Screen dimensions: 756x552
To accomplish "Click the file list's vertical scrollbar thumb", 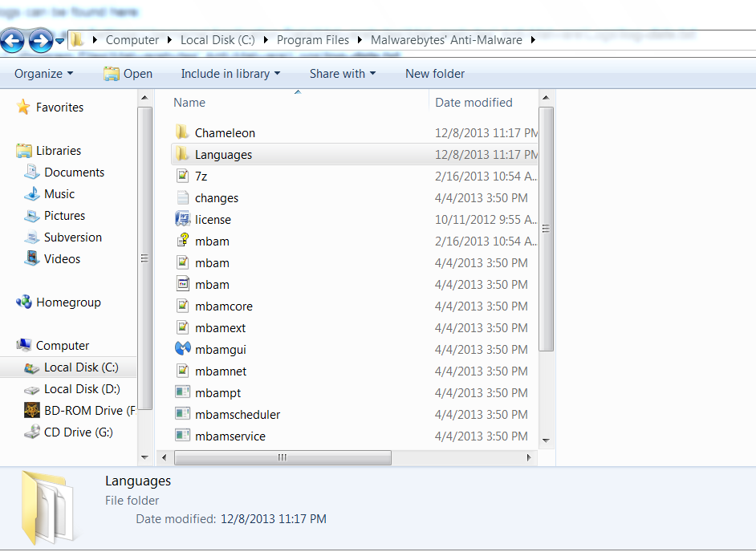I will point(546,229).
